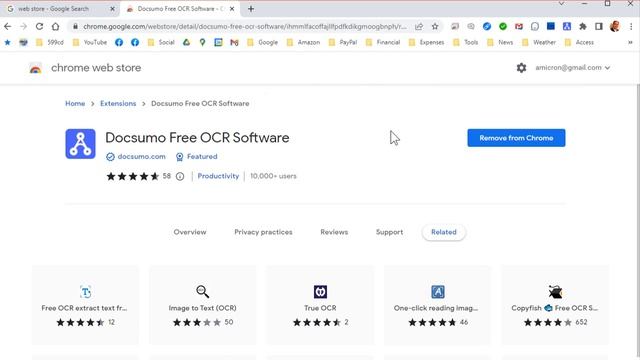The image size is (640, 360).
Task: Open the first Facebook bookmark icon
Action: coord(119,42)
